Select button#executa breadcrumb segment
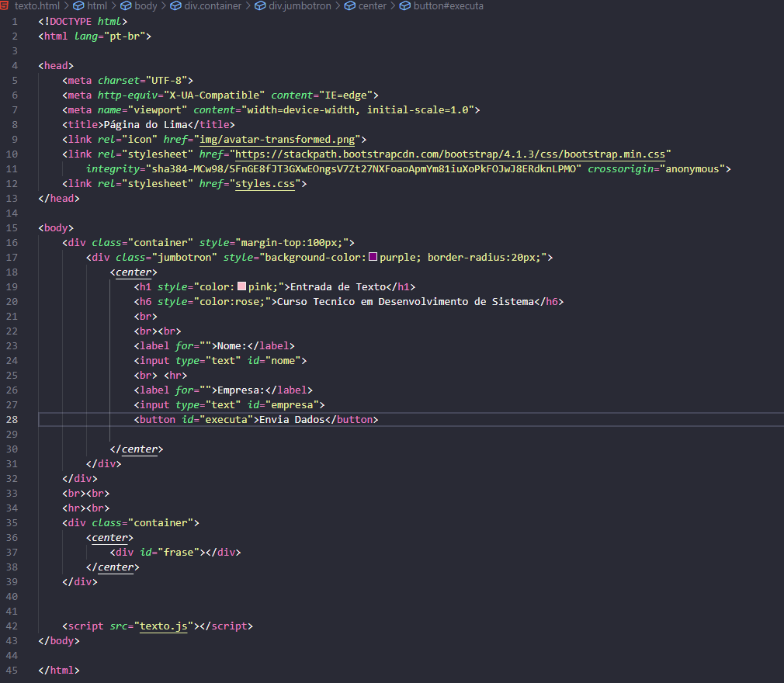 click(x=442, y=6)
